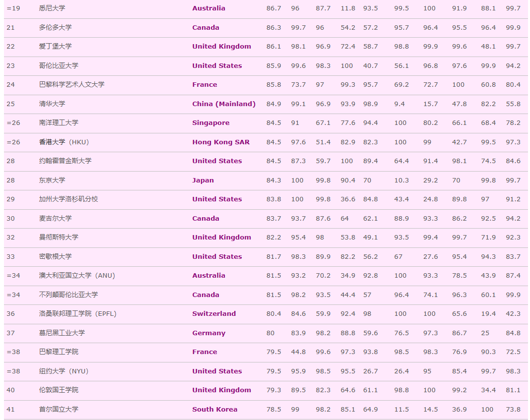Click rank 41 in 首尔国立大学 row
This screenshot has height=420, width=530.
[x=10, y=409]
